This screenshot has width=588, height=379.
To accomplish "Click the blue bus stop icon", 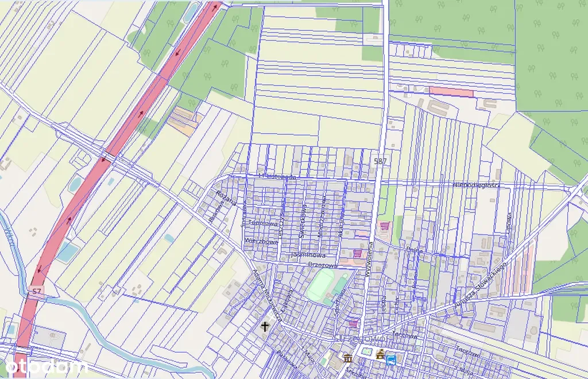I will click(392, 359).
